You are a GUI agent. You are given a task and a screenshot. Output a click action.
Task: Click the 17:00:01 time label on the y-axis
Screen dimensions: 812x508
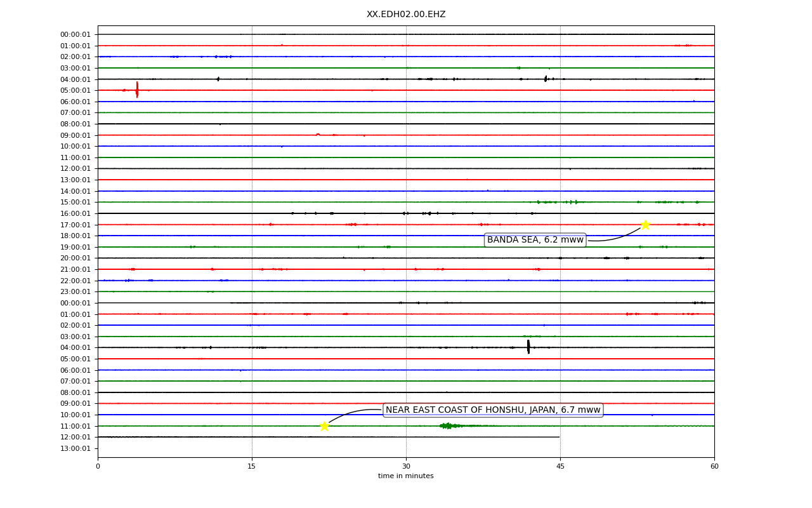[75, 225]
